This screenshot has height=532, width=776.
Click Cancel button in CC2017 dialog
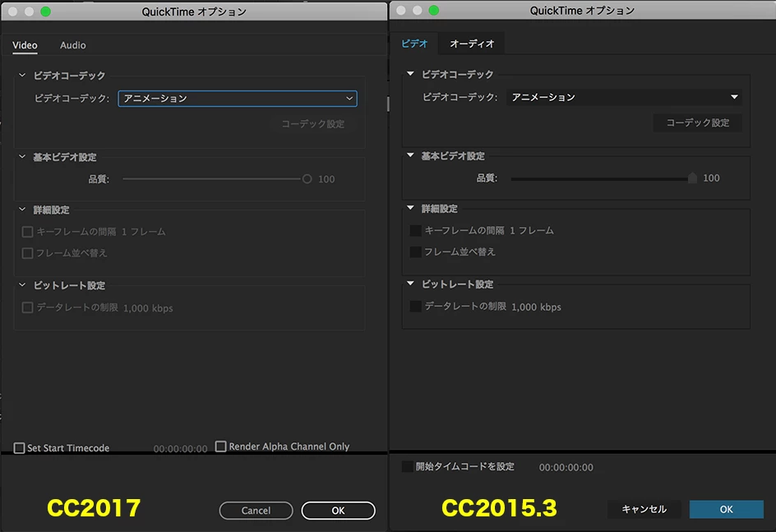pos(256,511)
